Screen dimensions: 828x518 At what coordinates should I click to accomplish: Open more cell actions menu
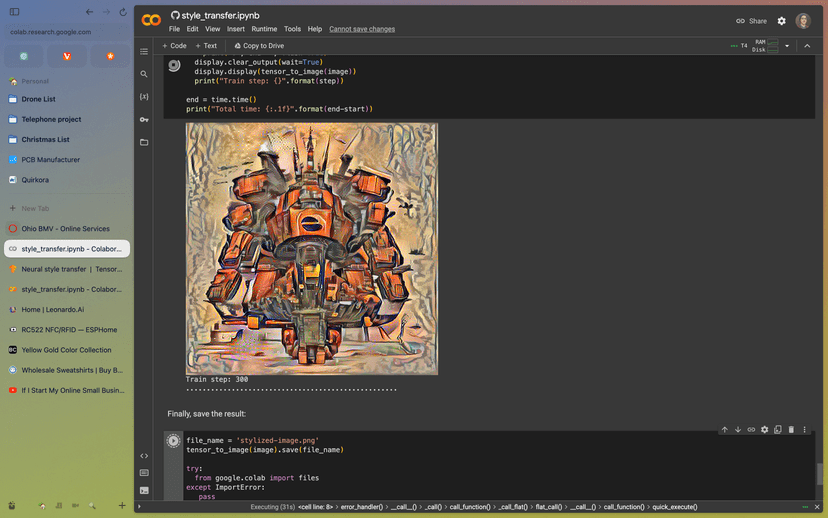(x=804, y=430)
